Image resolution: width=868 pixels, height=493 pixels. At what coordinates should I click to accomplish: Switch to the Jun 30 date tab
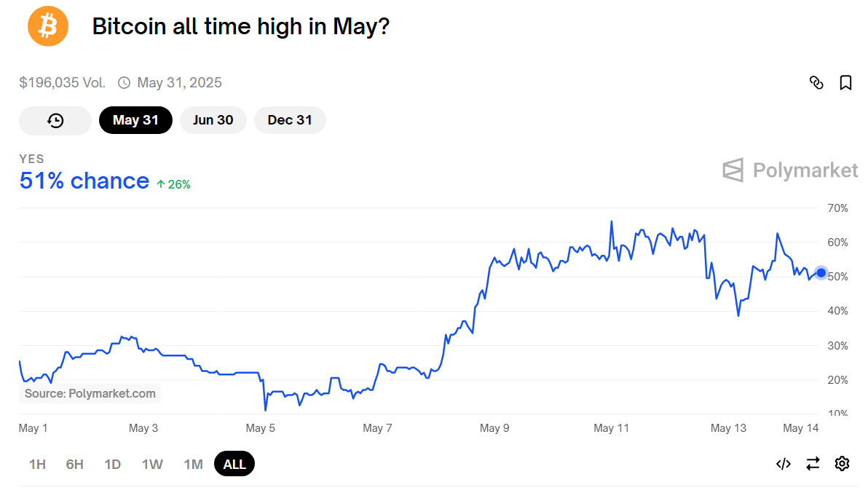(213, 120)
